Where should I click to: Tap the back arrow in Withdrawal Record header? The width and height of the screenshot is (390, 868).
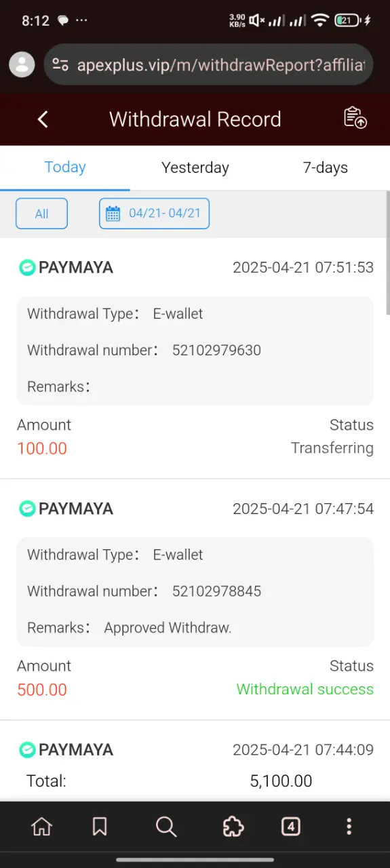click(43, 119)
